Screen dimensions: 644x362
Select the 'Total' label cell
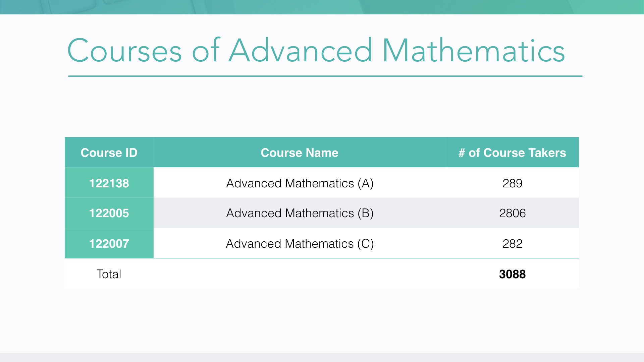click(x=109, y=274)
